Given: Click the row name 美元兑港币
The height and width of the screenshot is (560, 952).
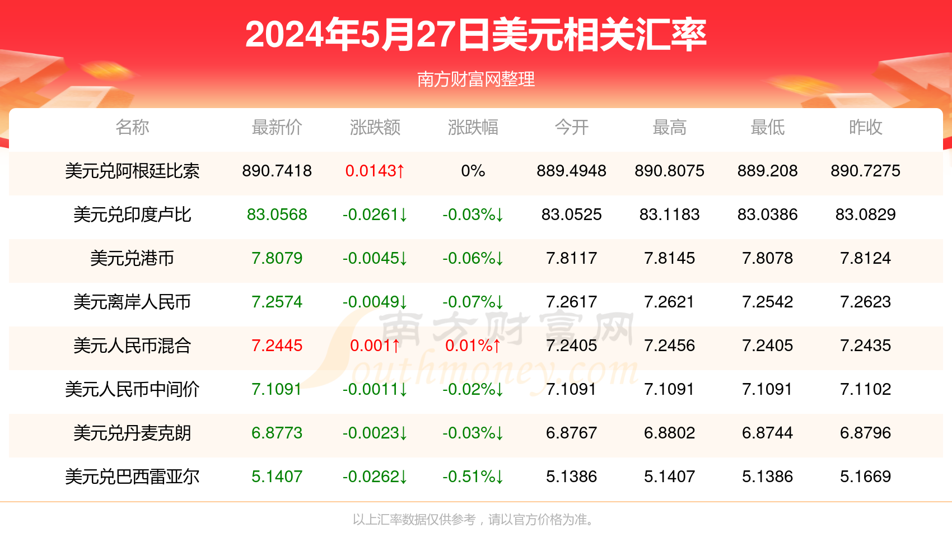Looking at the screenshot, I should [x=132, y=258].
